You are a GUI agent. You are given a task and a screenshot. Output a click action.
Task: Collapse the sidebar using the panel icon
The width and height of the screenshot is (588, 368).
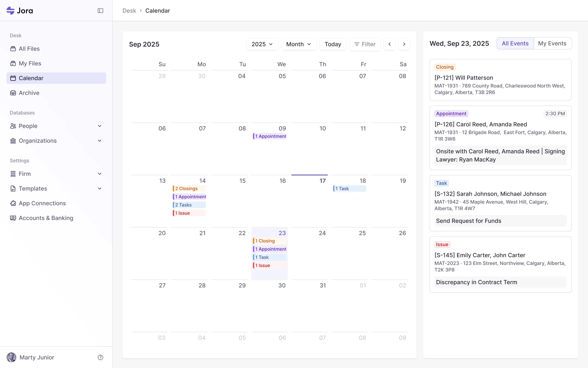pos(100,10)
